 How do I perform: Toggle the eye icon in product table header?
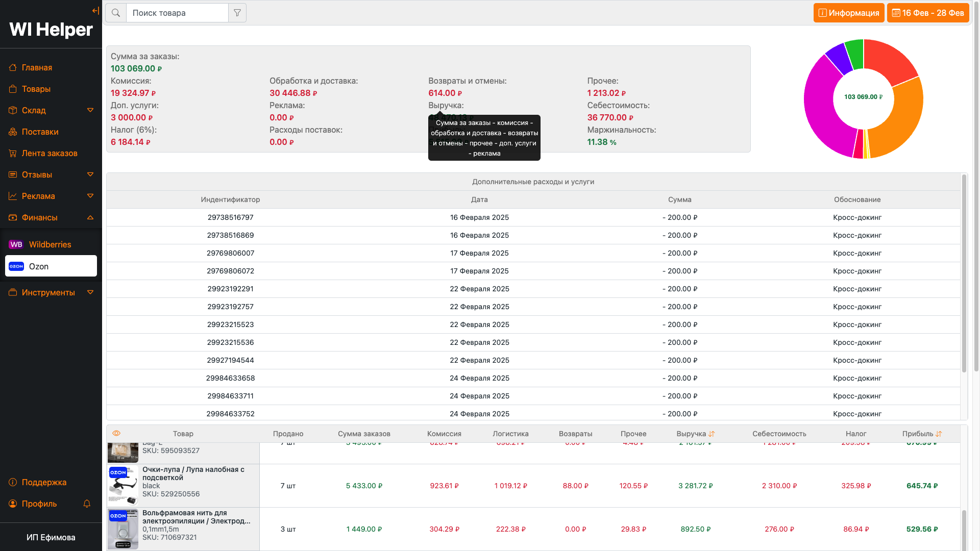(x=116, y=433)
